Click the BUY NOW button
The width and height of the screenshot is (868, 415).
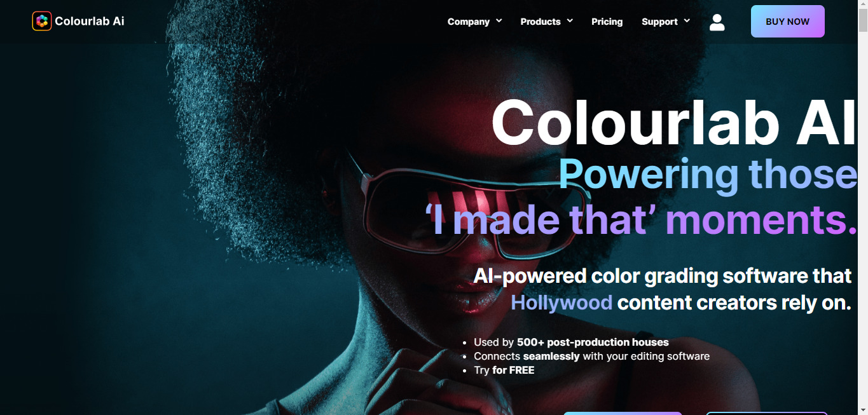[787, 22]
